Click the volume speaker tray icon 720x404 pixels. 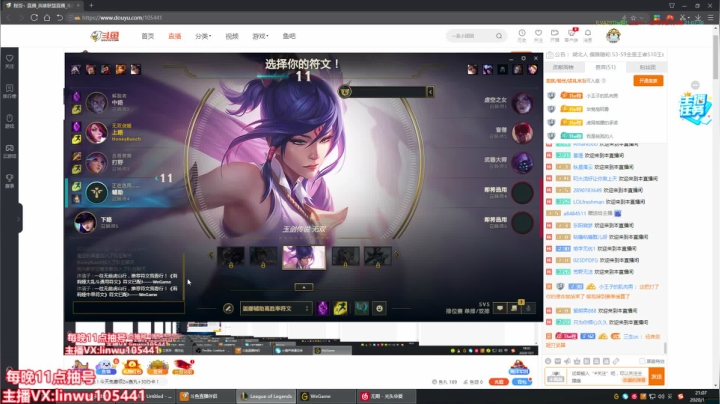coord(661,396)
